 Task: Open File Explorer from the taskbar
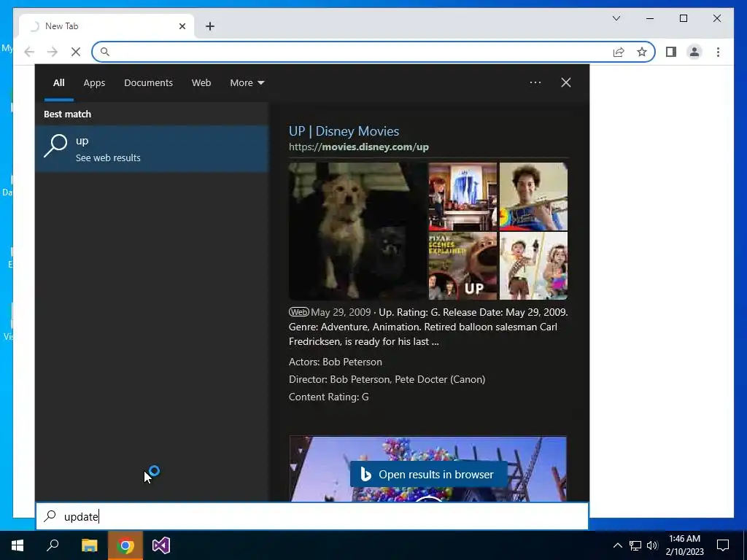pyautogui.click(x=89, y=545)
